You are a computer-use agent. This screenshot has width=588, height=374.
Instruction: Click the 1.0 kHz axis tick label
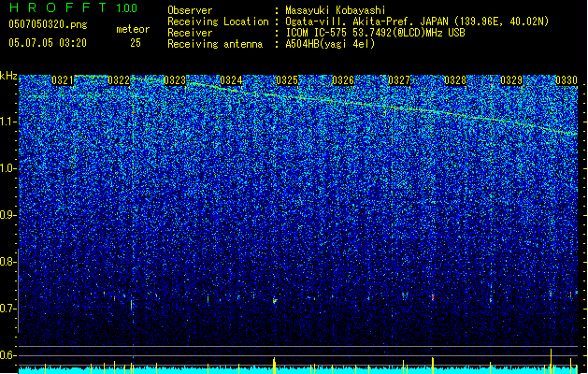[x=7, y=168]
